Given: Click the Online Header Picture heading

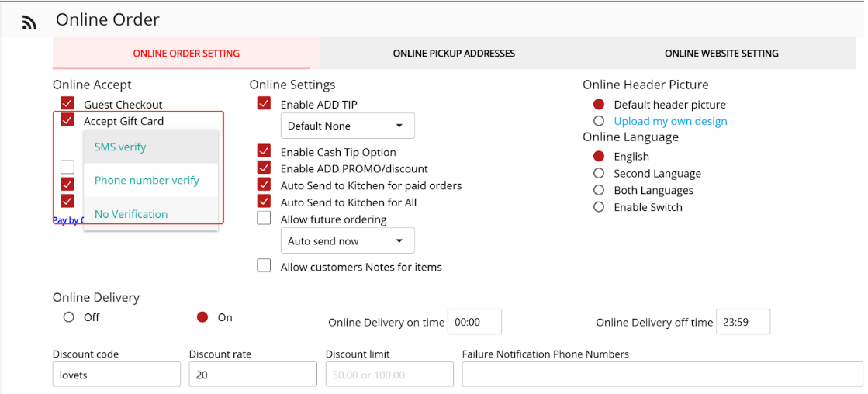Looking at the screenshot, I should coord(645,85).
